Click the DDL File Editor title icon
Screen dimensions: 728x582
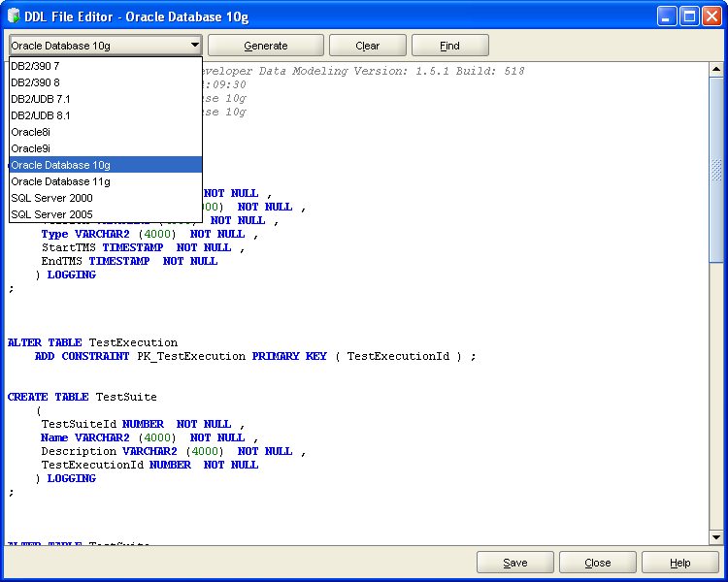pos(14,16)
